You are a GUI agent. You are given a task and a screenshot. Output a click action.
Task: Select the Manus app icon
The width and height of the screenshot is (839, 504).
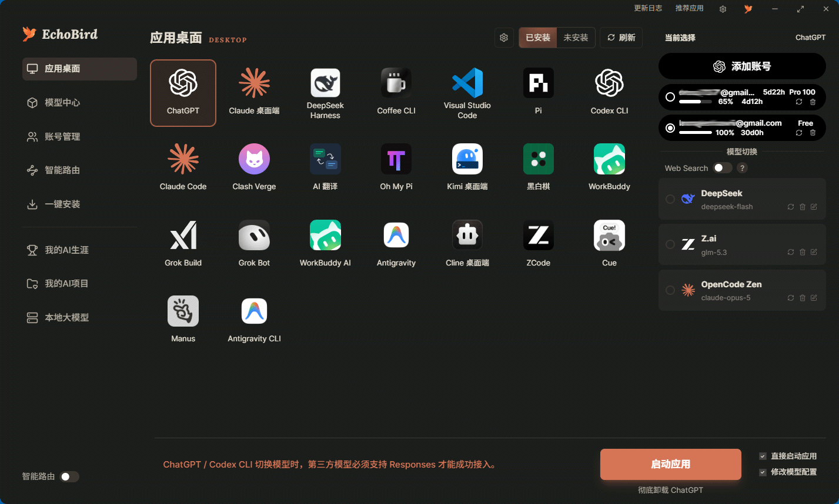183,311
